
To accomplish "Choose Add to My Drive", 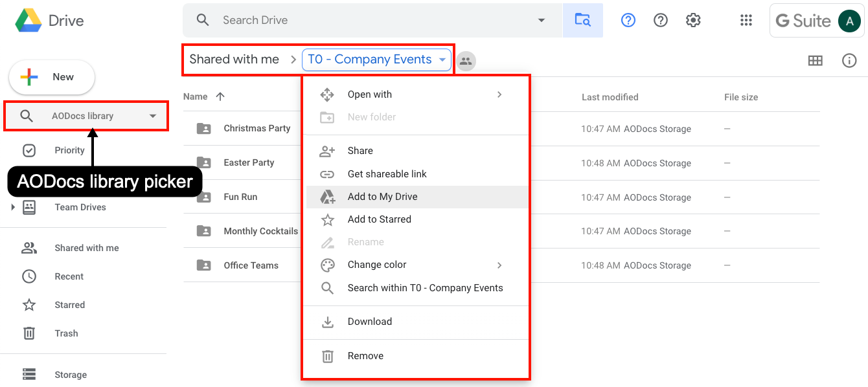I will click(417, 197).
